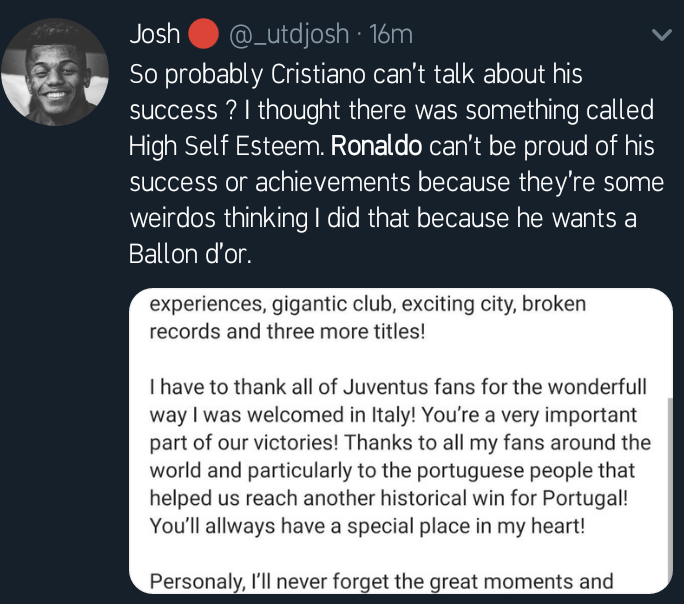Click the line "Personaly, I'll never forget"
The width and height of the screenshot is (684, 604).
pyautogui.click(x=380, y=580)
